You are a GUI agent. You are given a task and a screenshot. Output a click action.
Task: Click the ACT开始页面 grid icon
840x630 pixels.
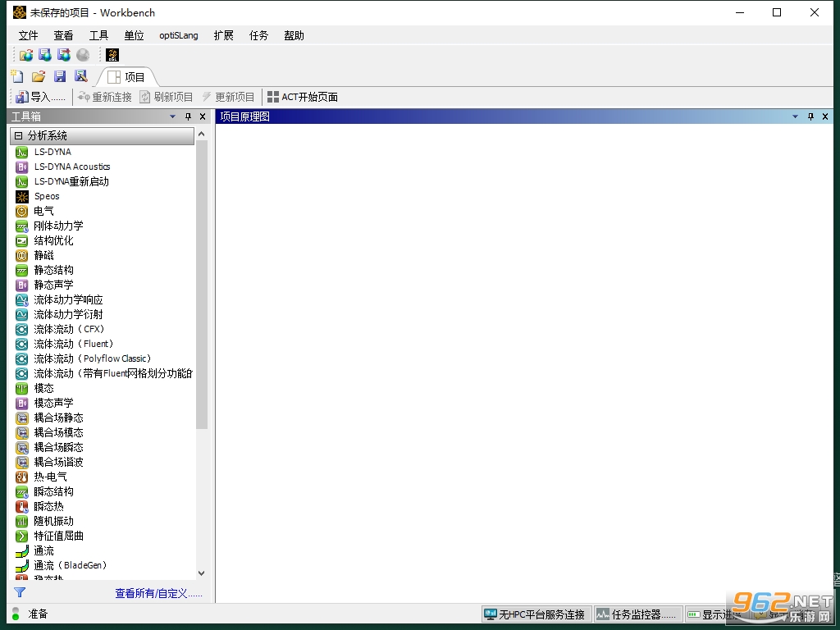click(272, 97)
